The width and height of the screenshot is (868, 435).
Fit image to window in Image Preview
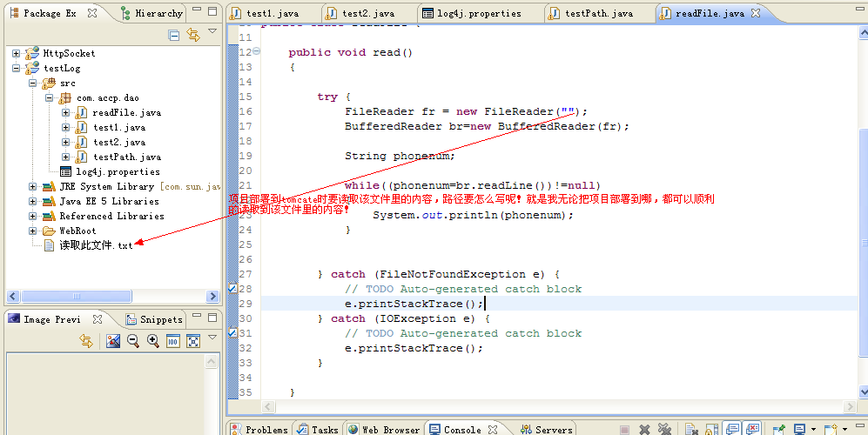point(192,341)
